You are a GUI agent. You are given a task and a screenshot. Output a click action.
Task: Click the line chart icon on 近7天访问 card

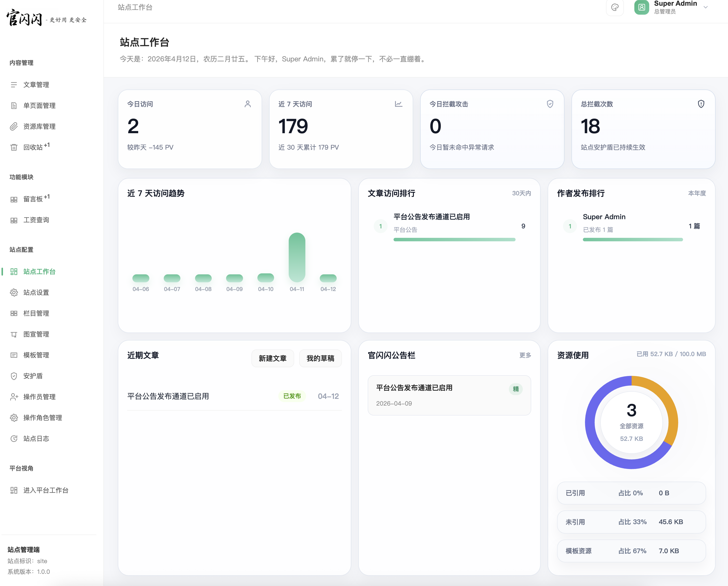399,104
